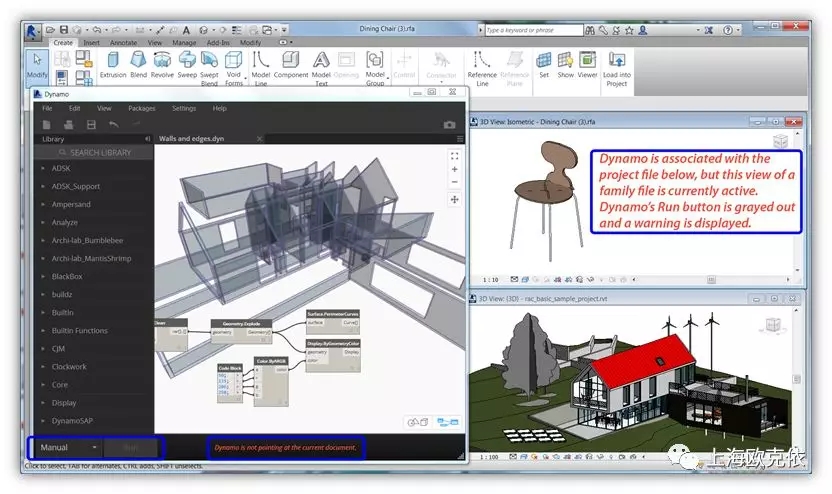The height and width of the screenshot is (494, 832).
Task: Expand the Archi-lab_Bumblebee library category
Action: point(91,241)
